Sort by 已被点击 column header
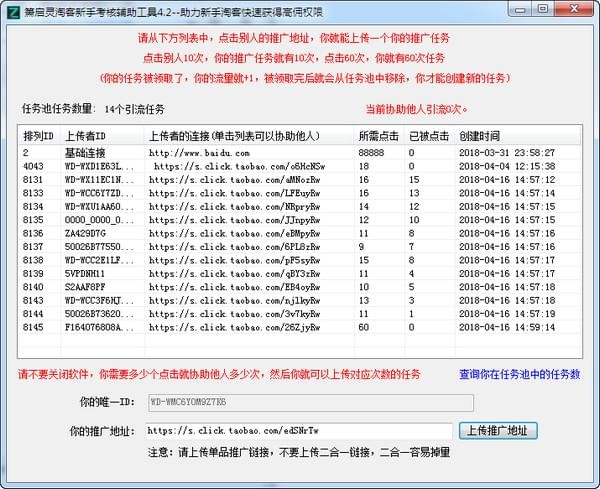The width and height of the screenshot is (600, 489). pos(430,136)
